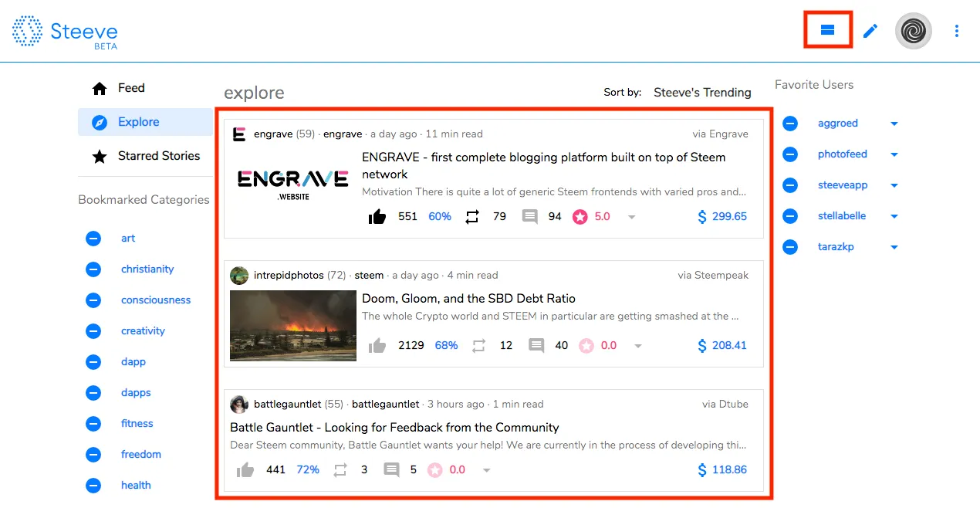Click the star rating on ENGRAVE post
Screen dimensions: 980x508
(x=580, y=217)
